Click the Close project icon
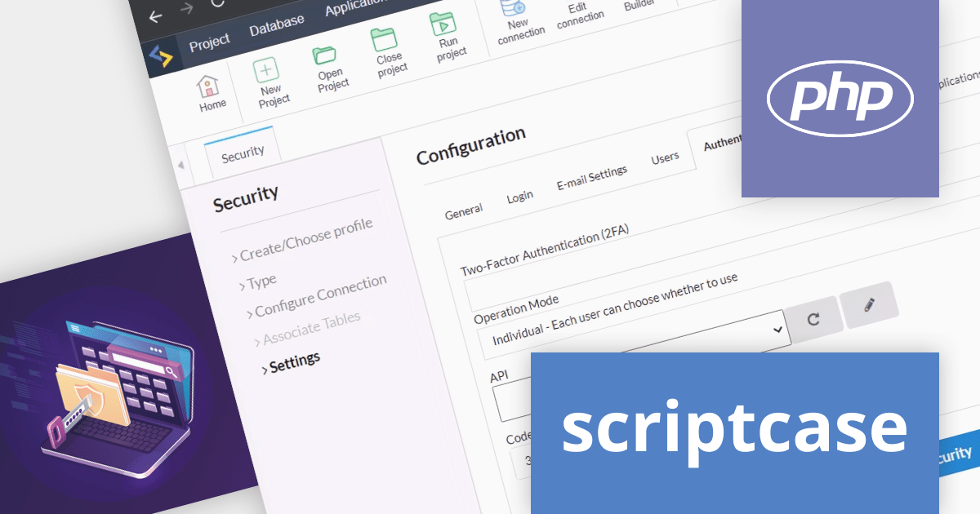Screen dimensions: 980x514 [384, 40]
